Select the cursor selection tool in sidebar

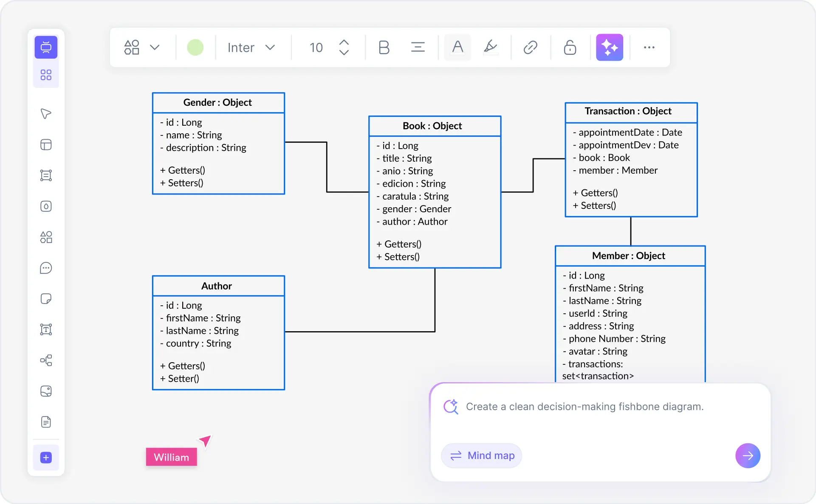click(x=46, y=114)
